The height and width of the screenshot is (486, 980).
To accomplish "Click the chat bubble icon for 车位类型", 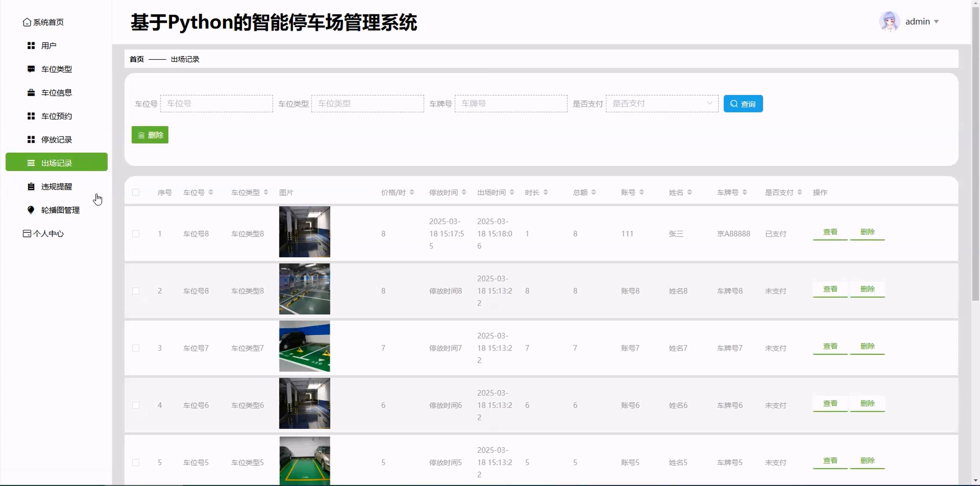I will (31, 69).
